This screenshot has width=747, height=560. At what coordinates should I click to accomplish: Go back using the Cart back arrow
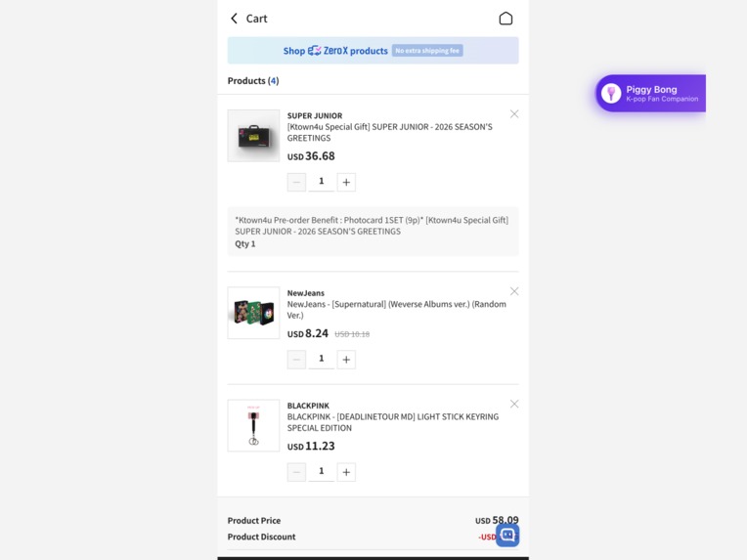234,19
